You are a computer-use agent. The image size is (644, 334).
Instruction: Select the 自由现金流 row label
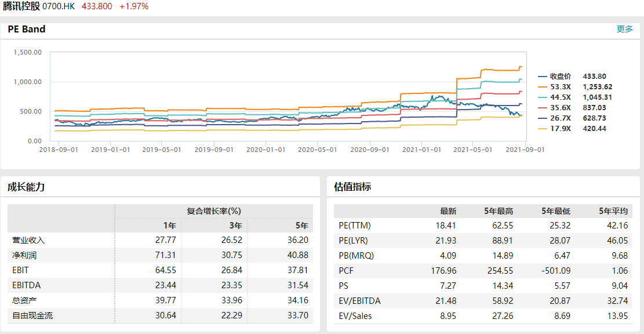[32, 316]
